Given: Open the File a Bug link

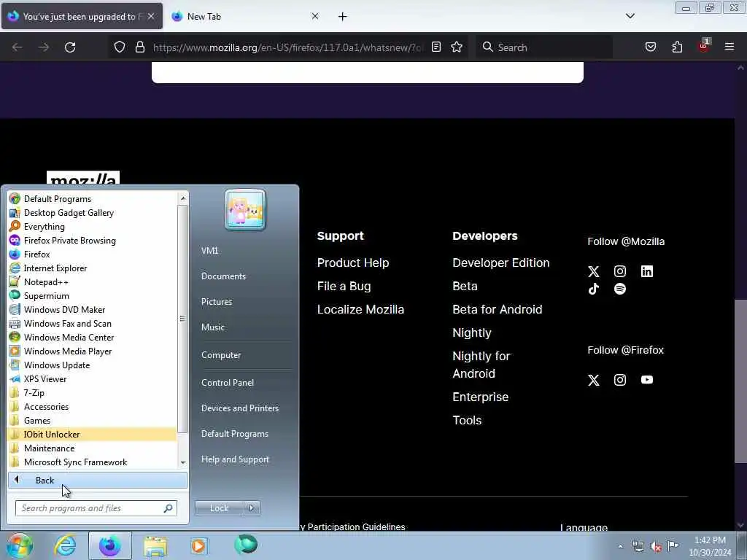Looking at the screenshot, I should click(x=344, y=286).
